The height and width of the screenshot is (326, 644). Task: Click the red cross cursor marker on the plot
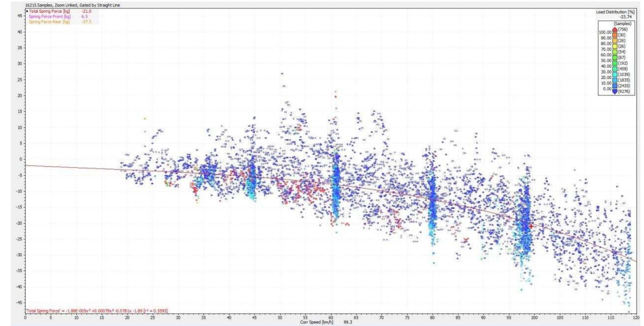[531, 226]
